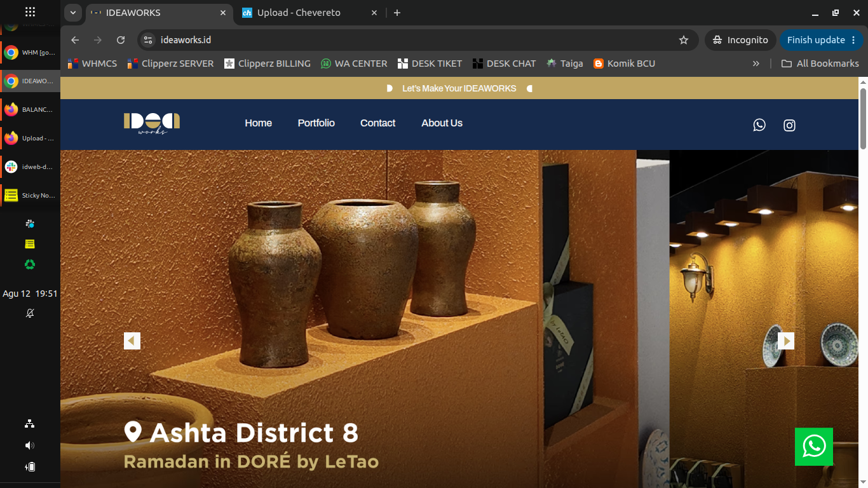868x488 pixels.
Task: Click the Let's Make Your IDEAWORKS banner text
Action: [x=459, y=88]
